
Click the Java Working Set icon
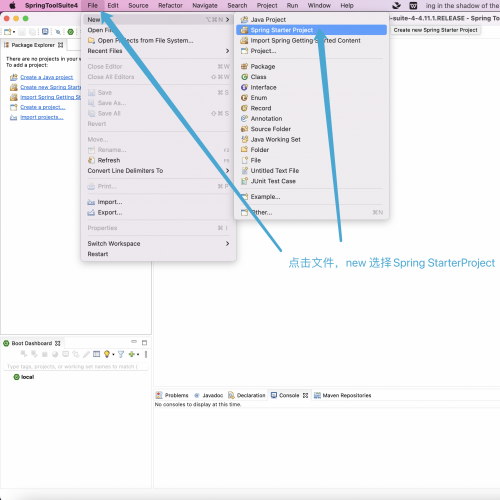click(x=244, y=139)
